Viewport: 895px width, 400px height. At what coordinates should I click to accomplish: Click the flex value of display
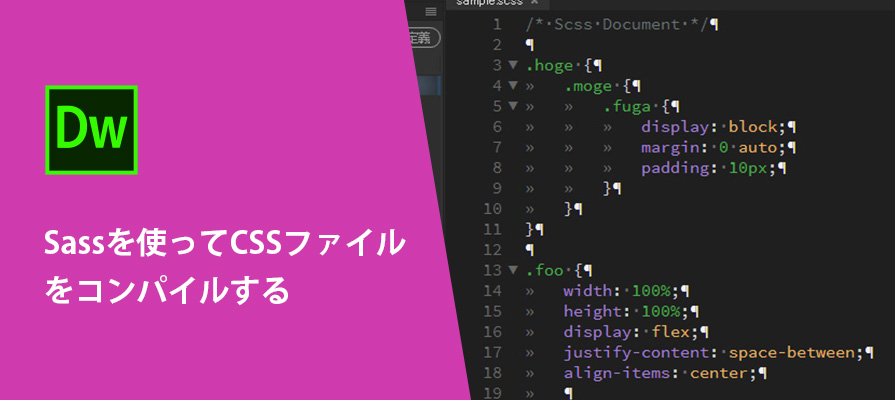pos(671,332)
